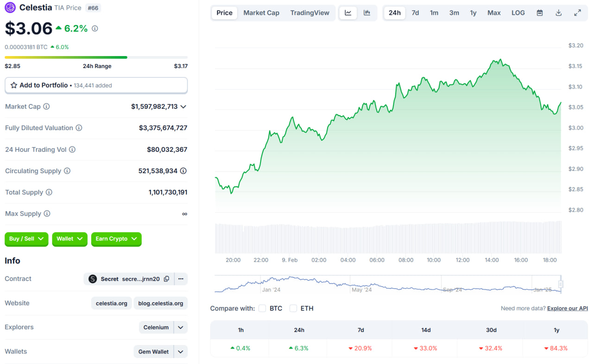Enable the BTC comparison checkbox
The image size is (593, 364).
click(262, 308)
